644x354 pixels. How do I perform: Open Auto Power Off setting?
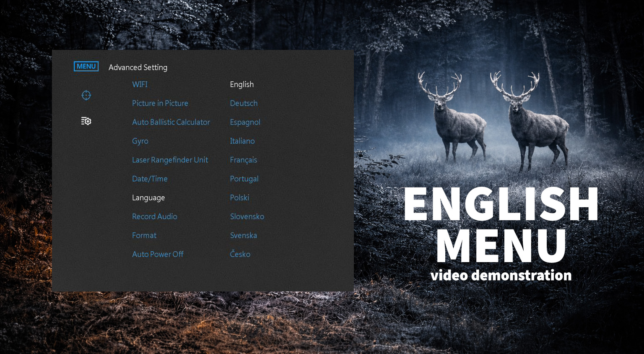coord(158,254)
